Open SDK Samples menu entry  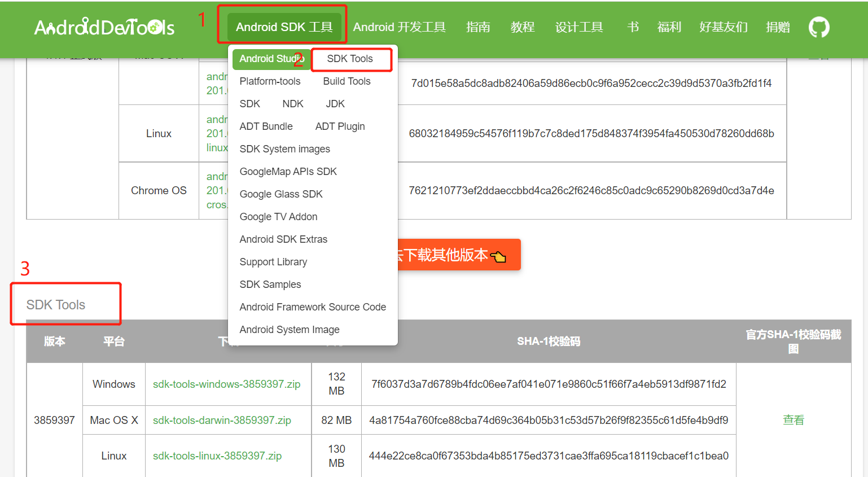click(x=270, y=285)
